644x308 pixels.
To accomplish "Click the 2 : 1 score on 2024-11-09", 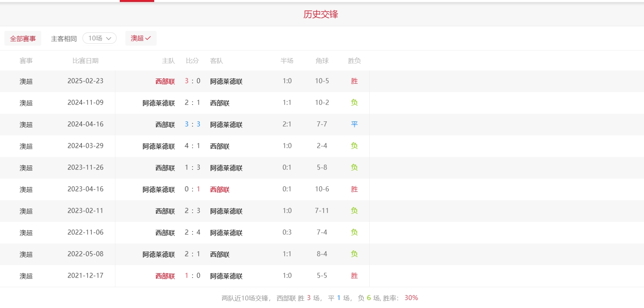I will click(192, 103).
